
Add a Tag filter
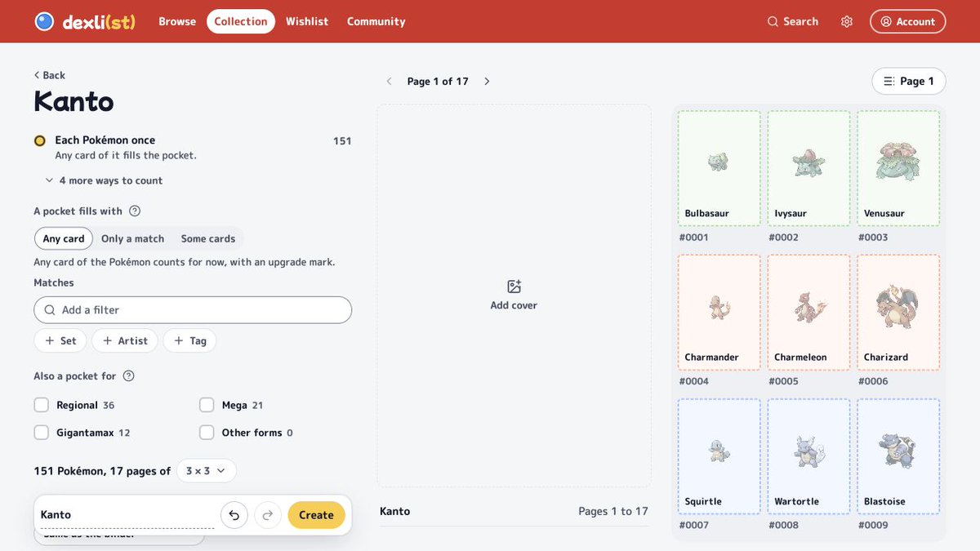click(189, 340)
